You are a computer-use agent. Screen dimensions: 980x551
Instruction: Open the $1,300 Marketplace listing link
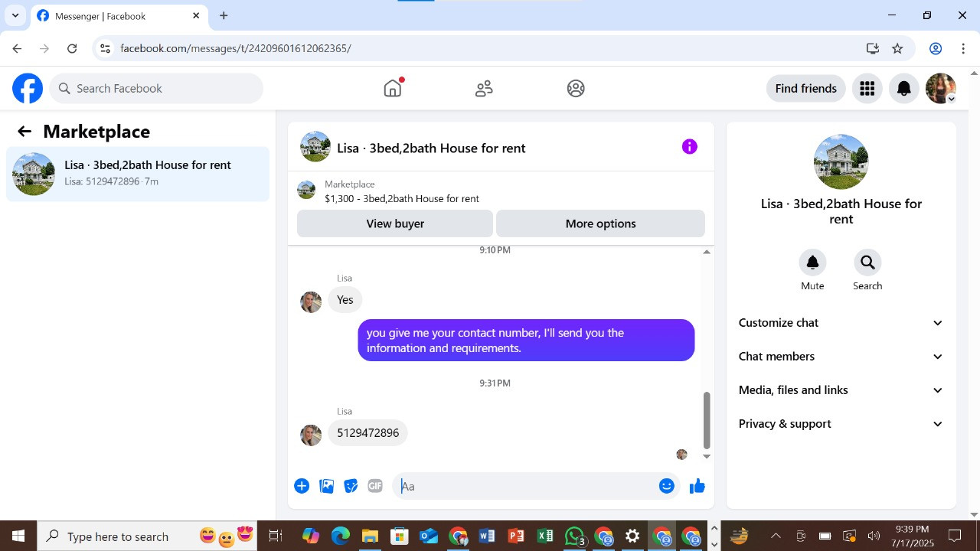[402, 198]
